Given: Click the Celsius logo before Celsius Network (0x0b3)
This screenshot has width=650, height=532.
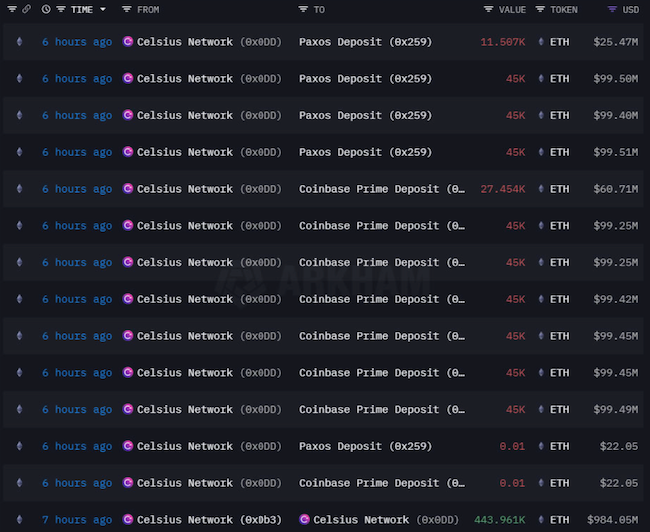Looking at the screenshot, I should tap(128, 519).
